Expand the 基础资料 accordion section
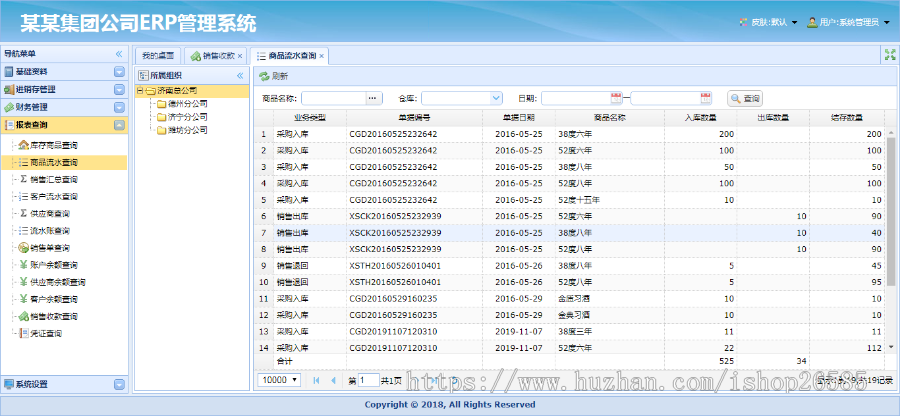Screen dimensions: 900x416 click(118, 72)
